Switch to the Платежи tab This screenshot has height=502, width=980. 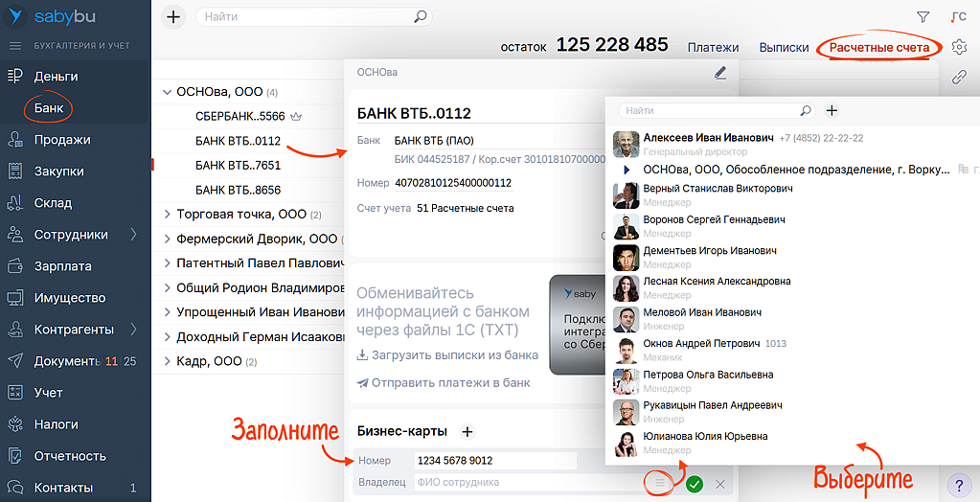(x=713, y=47)
